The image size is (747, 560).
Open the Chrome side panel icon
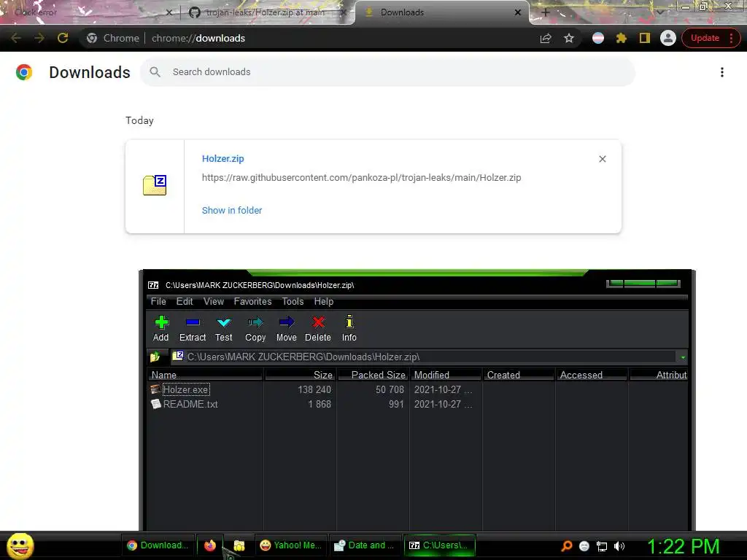[x=645, y=38]
